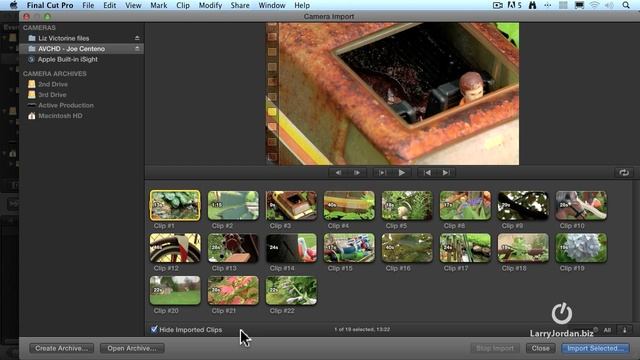Uncheck Hide Imported Clips checkbox
This screenshot has height=360, width=640.
pos(154,329)
